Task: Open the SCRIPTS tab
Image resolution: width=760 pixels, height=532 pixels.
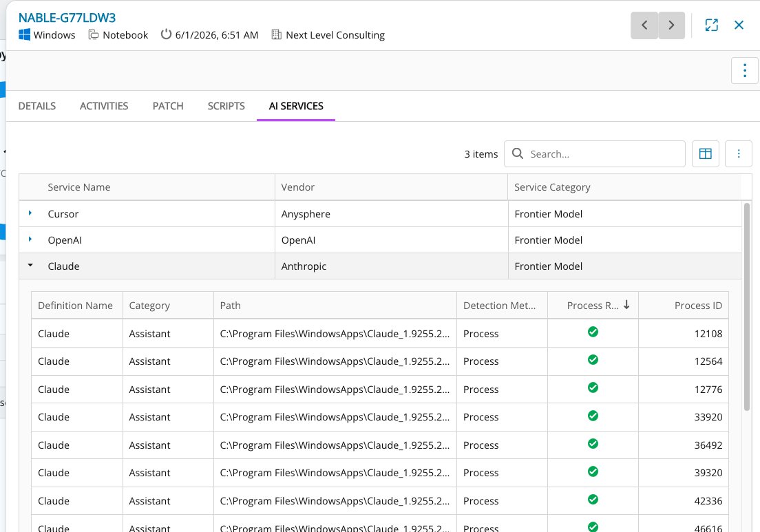Action: pyautogui.click(x=226, y=106)
